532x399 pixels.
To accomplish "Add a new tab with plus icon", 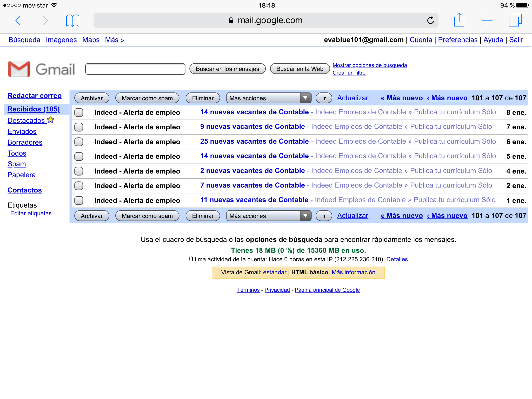I will pyautogui.click(x=487, y=20).
